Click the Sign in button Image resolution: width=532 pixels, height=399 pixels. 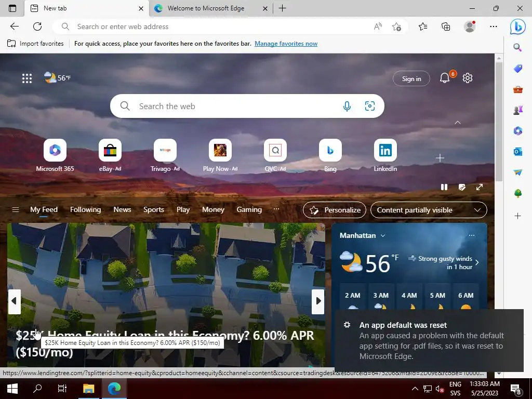[411, 79]
